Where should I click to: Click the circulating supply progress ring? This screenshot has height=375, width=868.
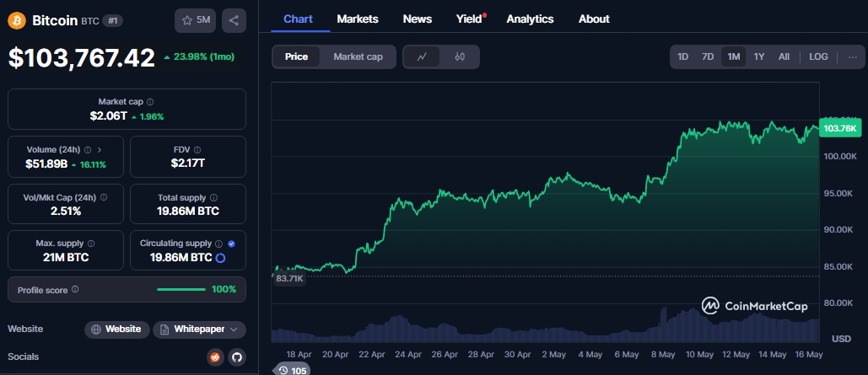click(220, 258)
